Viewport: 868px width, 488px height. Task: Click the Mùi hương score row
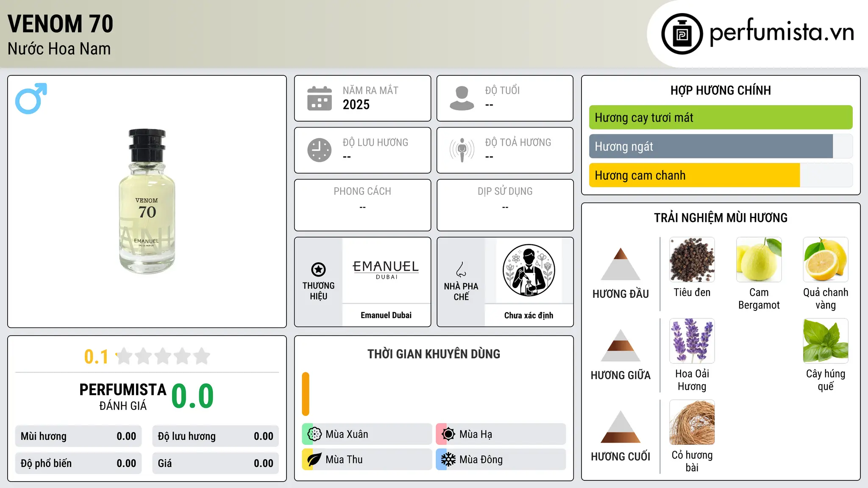click(x=78, y=436)
